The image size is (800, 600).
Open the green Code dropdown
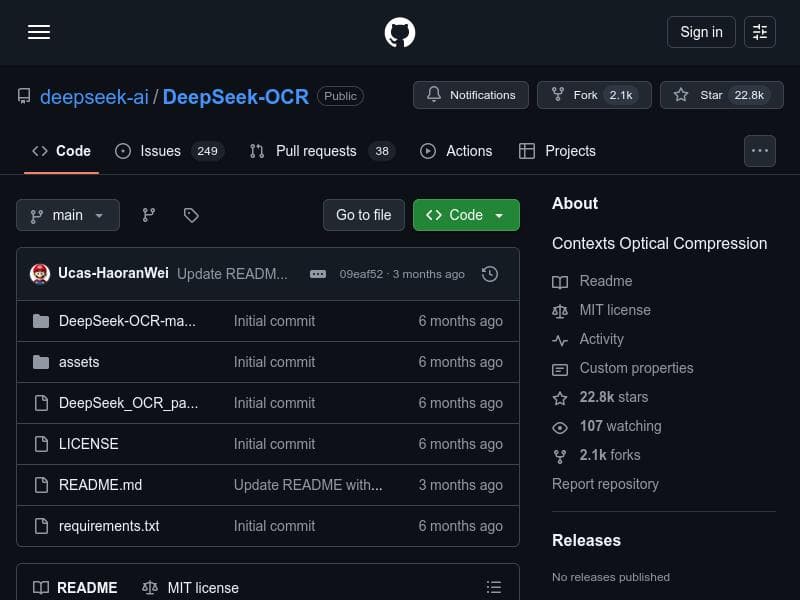coord(466,215)
